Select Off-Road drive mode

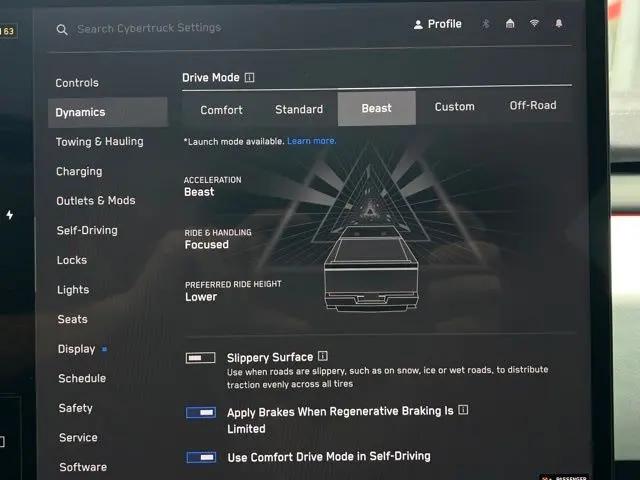533,106
